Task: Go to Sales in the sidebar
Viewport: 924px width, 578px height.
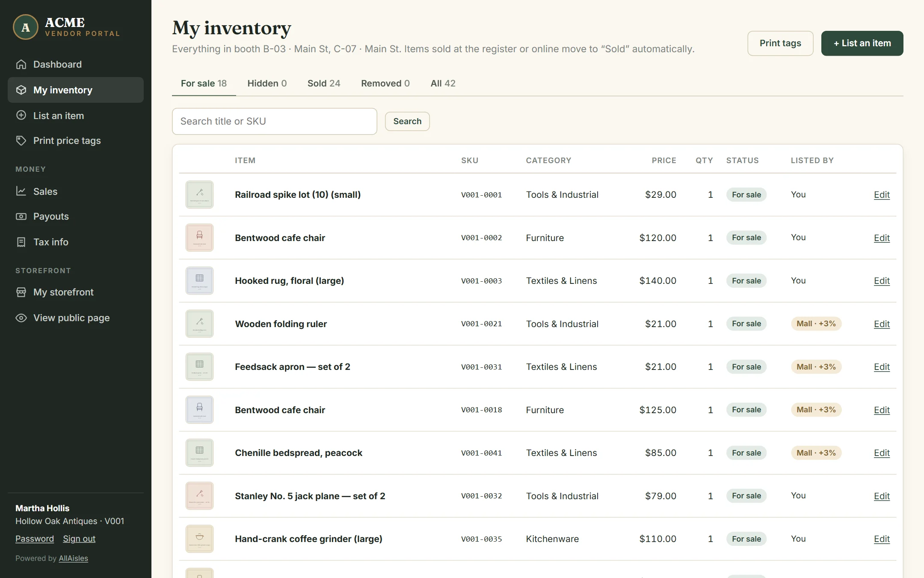Action: point(76,191)
